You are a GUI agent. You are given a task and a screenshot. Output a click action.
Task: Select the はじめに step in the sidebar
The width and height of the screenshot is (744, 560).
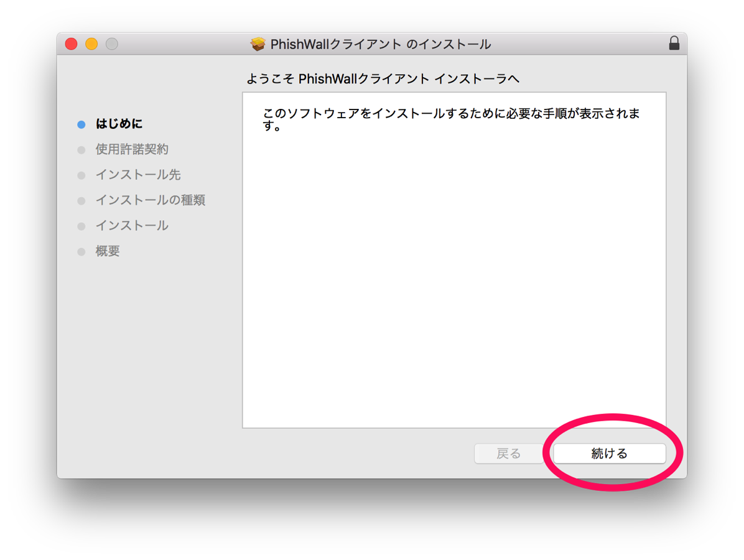[x=119, y=124]
